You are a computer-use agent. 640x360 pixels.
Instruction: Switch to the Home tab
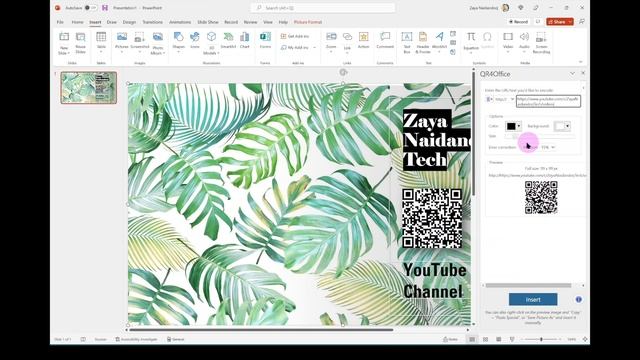click(x=78, y=22)
